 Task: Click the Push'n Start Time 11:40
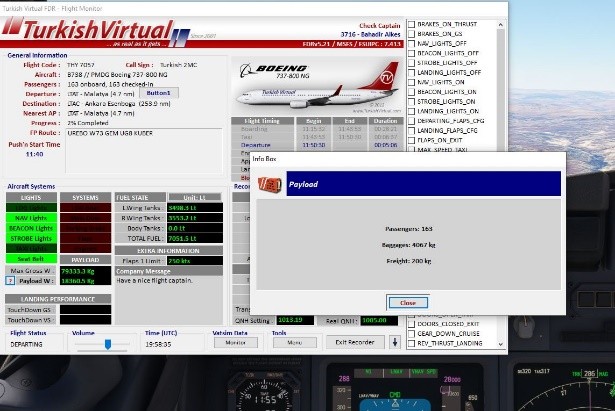click(x=35, y=155)
